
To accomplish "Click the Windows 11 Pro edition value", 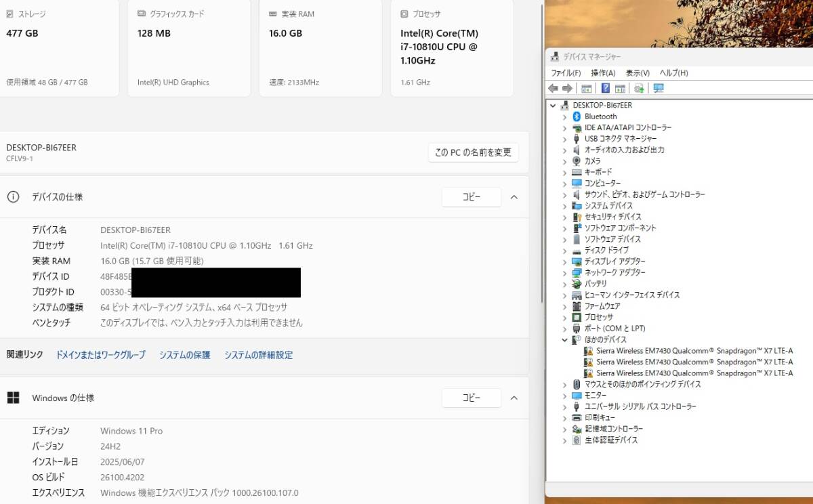I will (x=131, y=431).
